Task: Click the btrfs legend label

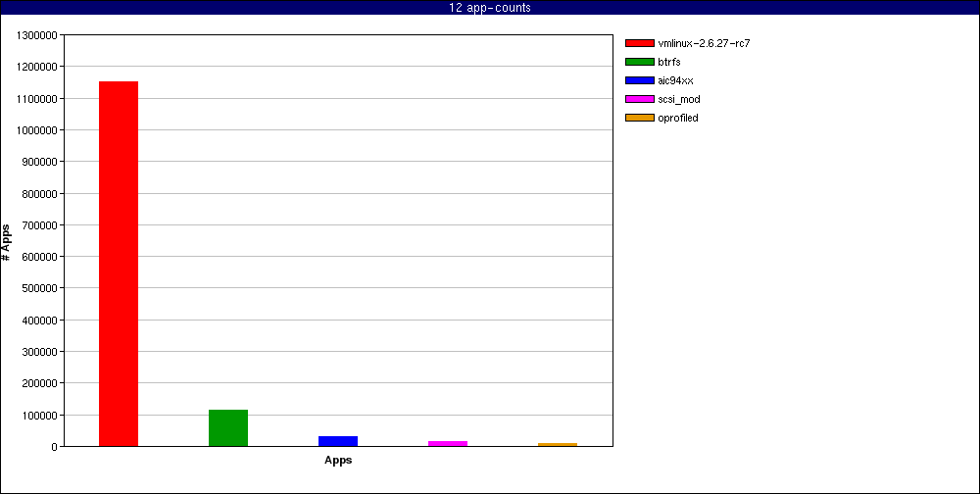Action: (x=668, y=62)
